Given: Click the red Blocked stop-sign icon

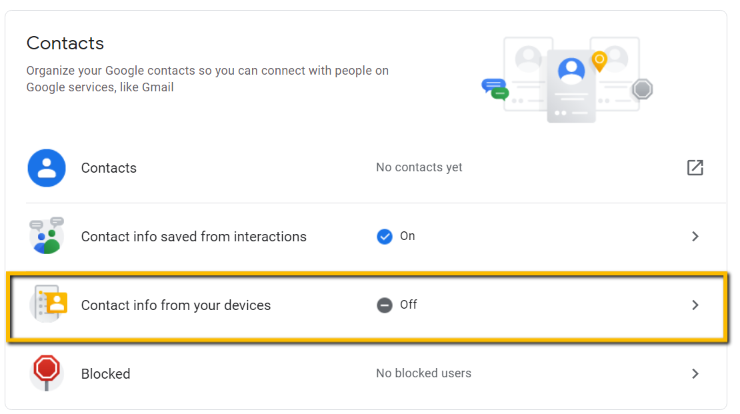Looking at the screenshot, I should 46,373.
